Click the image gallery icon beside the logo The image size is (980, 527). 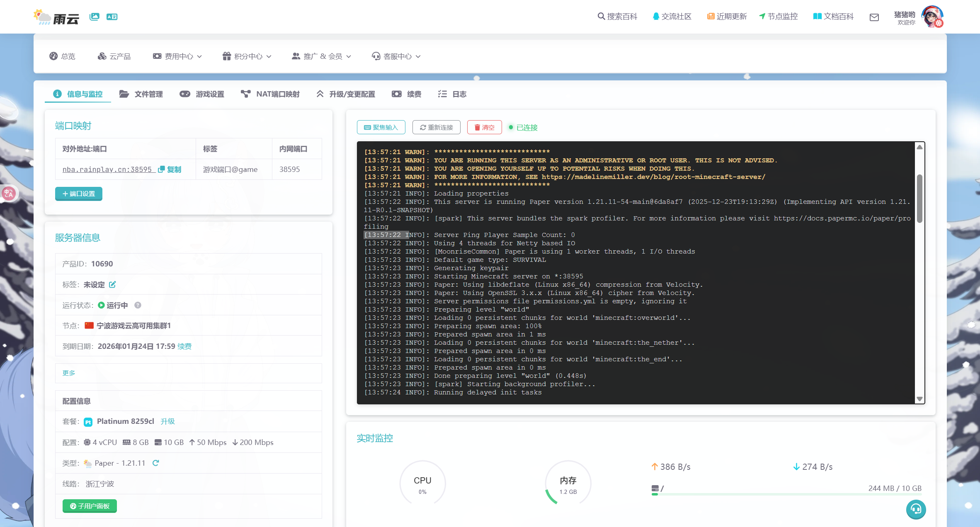click(95, 17)
